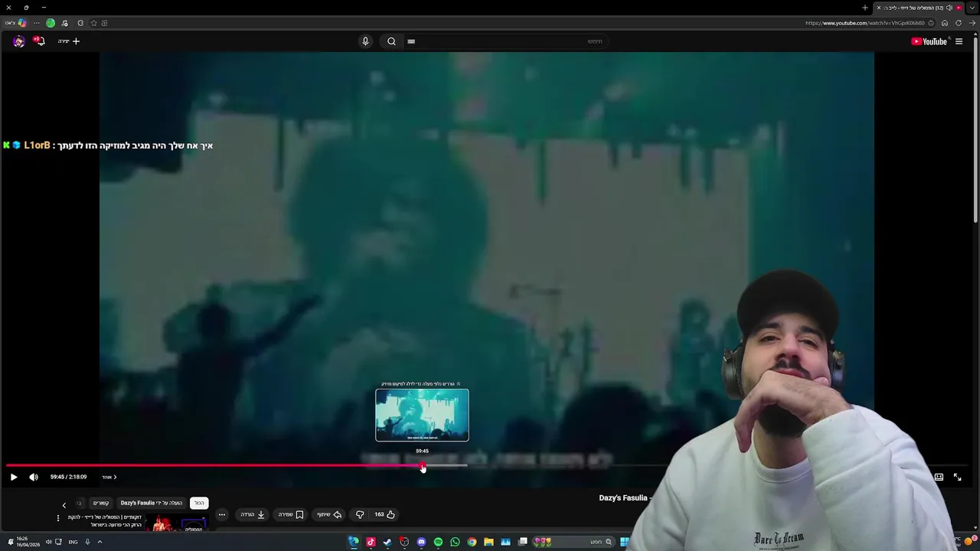Click the taskbar search box
Viewport: 980px width, 551px height.
[576, 542]
